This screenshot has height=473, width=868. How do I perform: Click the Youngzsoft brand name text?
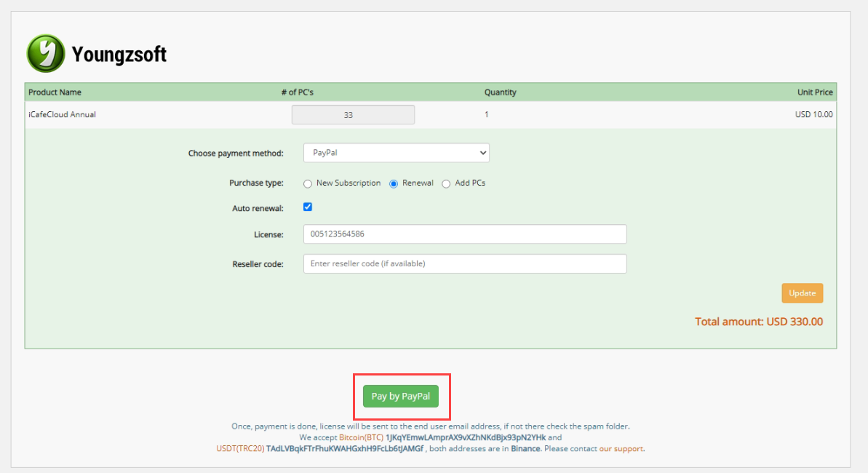(x=119, y=55)
